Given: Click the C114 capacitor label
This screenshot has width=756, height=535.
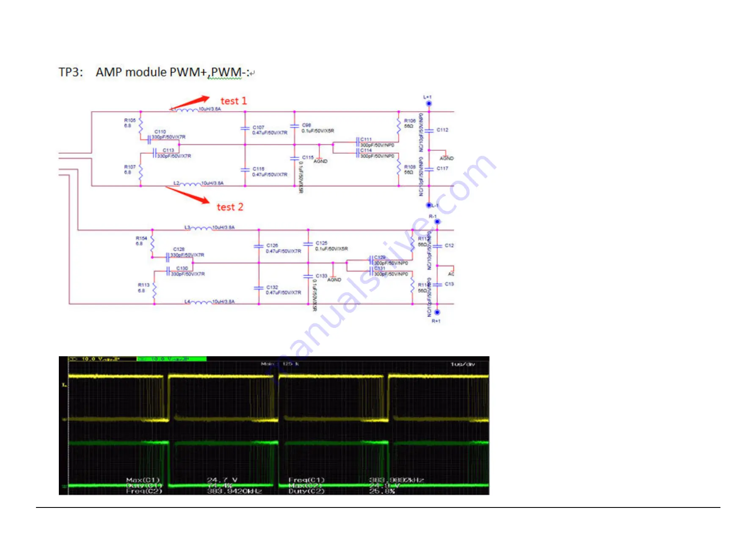Looking at the screenshot, I should 366,150.
